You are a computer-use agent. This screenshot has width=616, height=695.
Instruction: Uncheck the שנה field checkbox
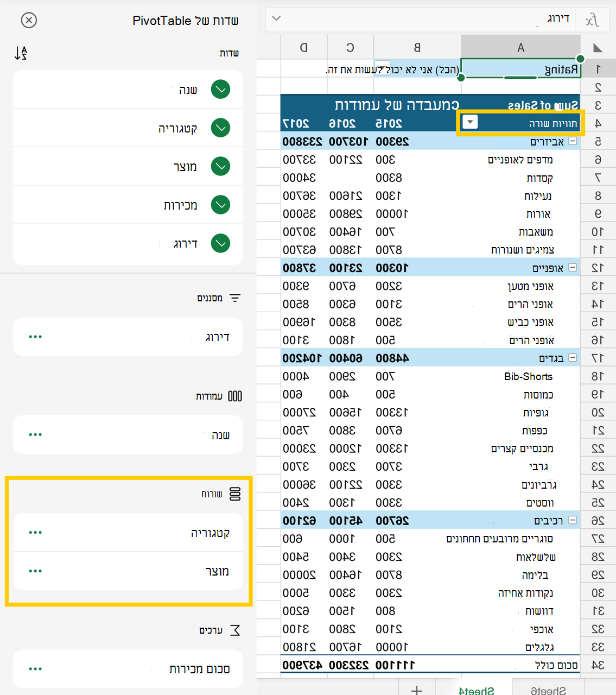click(220, 89)
